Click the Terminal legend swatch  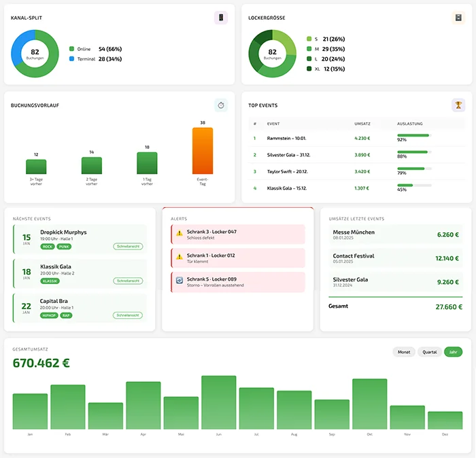(x=71, y=59)
